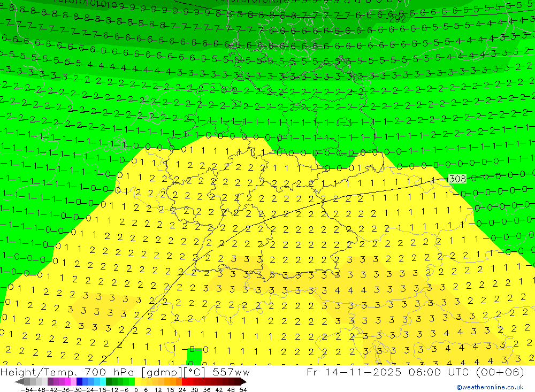Viewport: 535px width, 392px height.
Task: Pick the dark purple swatch above -42
Action: point(50,381)
